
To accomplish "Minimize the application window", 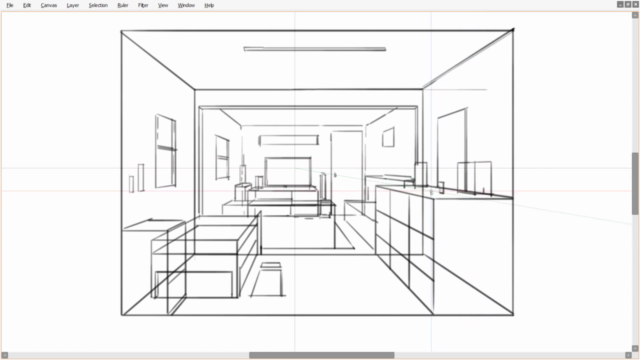I will click(x=620, y=4).
